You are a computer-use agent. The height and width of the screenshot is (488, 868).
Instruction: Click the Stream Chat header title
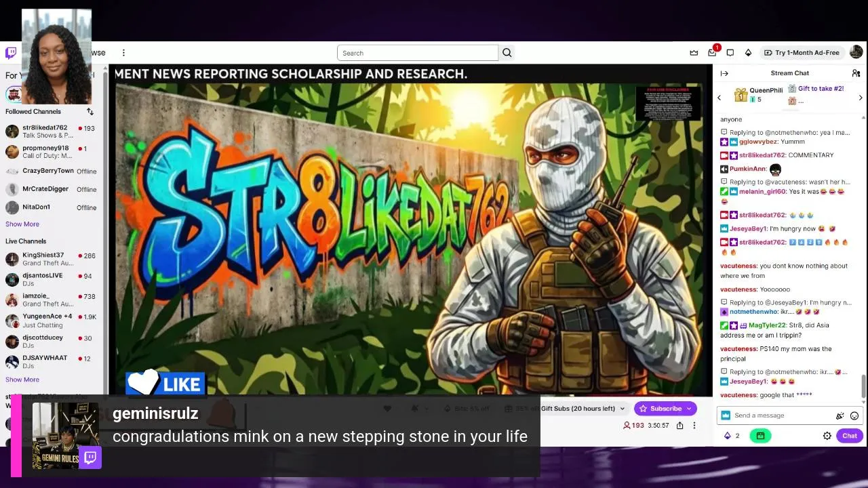[789, 73]
